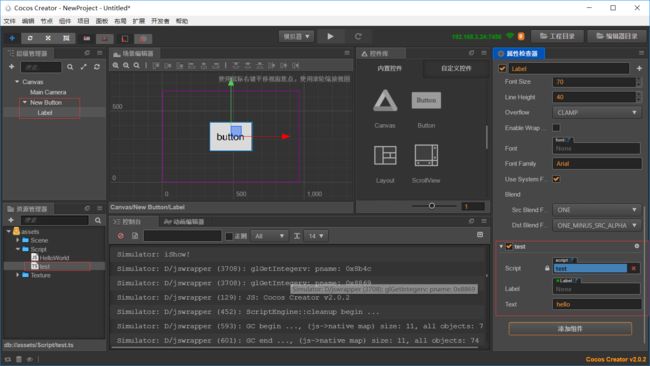Click the gear icon on the test component
The width and height of the screenshot is (650, 366).
[637, 246]
